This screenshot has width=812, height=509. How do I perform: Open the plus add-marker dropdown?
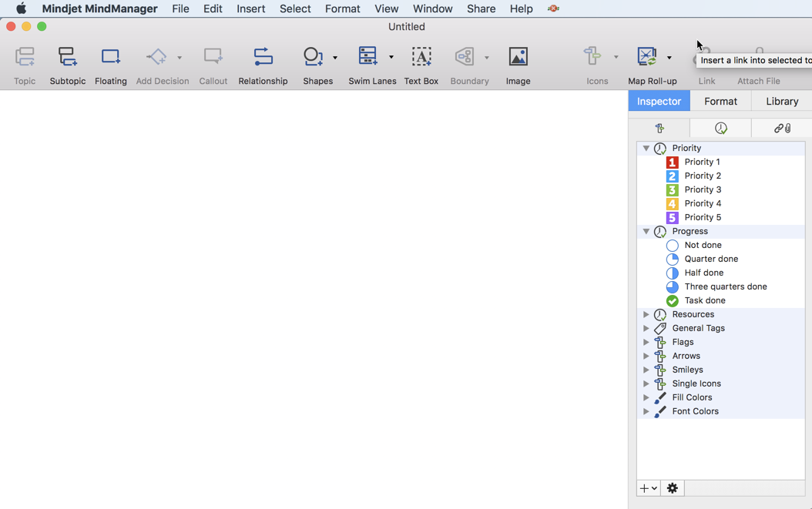[x=649, y=488]
